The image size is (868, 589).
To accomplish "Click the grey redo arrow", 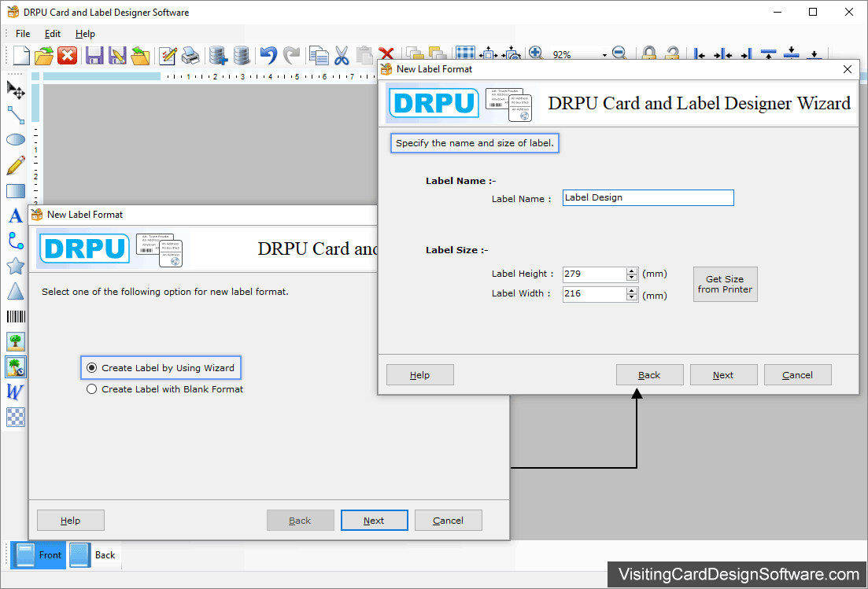I will (291, 55).
